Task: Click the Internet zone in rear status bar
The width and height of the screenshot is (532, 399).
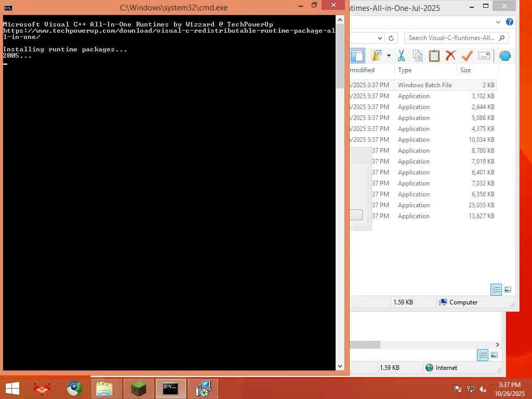Action: coord(441,367)
